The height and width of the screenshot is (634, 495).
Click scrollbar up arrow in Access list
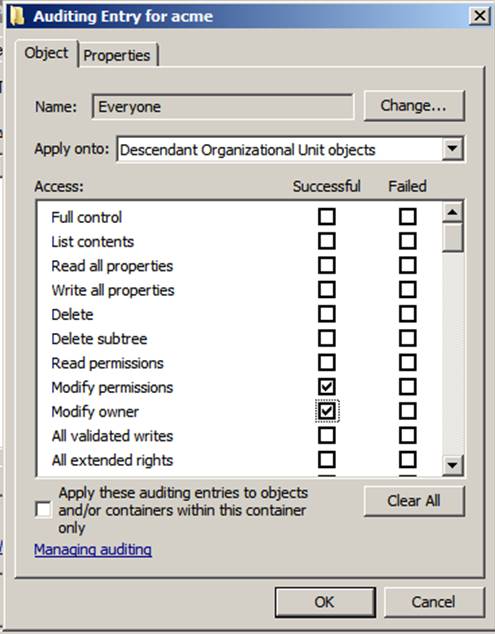pos(453,212)
